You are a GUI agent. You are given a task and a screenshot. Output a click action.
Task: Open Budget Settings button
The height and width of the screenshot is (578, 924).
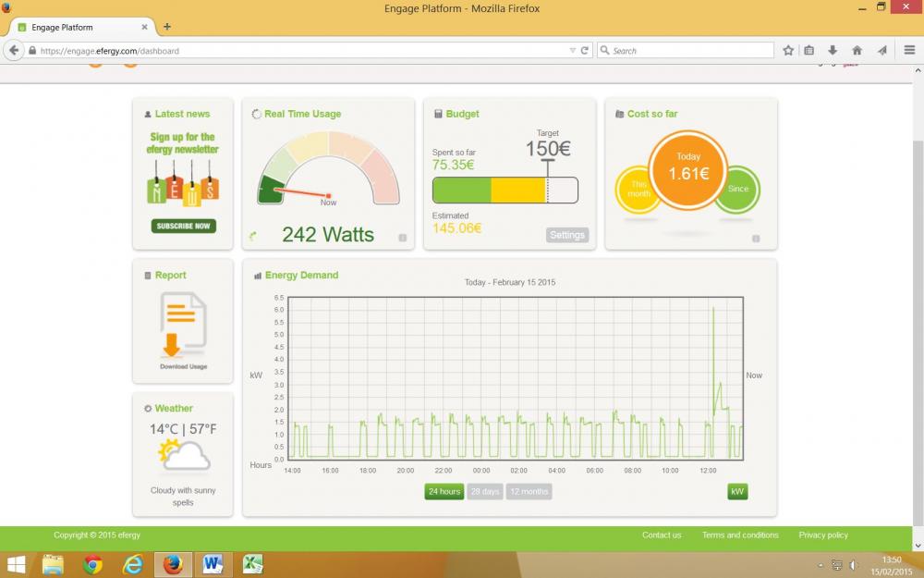567,235
